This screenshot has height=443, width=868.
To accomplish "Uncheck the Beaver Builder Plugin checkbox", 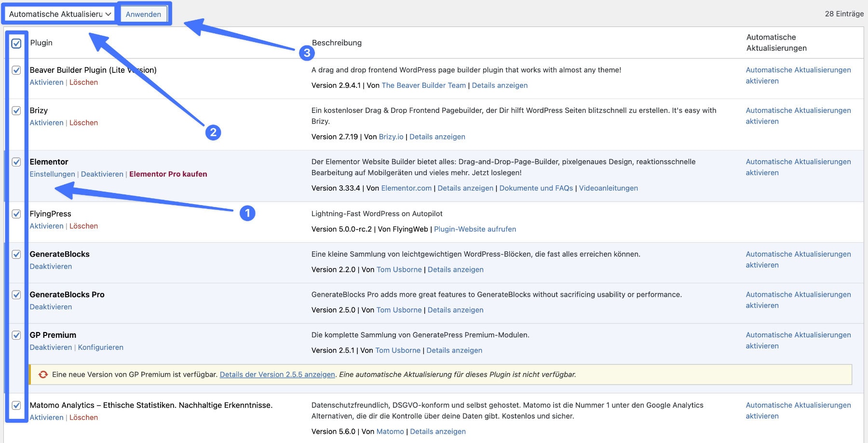I will click(x=16, y=70).
